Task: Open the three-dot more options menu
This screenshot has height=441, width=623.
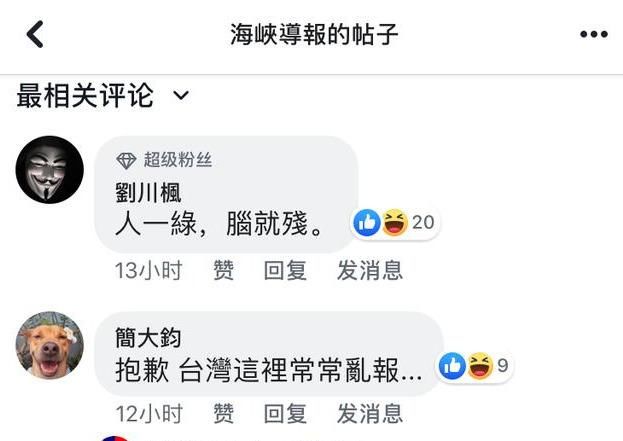Action: pyautogui.click(x=594, y=34)
